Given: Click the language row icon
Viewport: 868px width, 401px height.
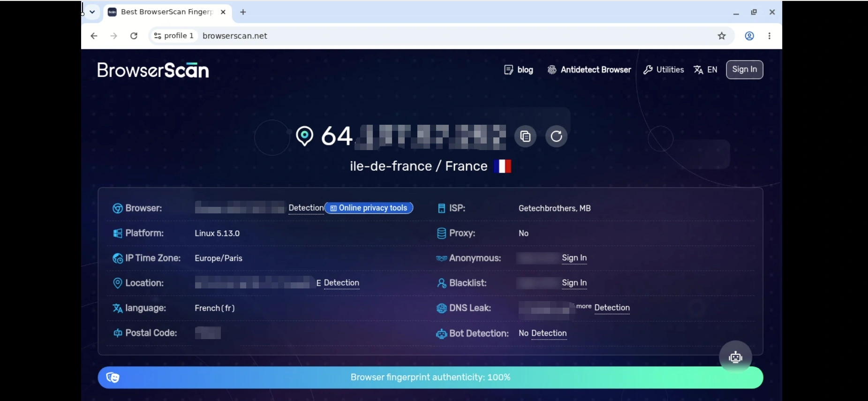Looking at the screenshot, I should point(117,308).
